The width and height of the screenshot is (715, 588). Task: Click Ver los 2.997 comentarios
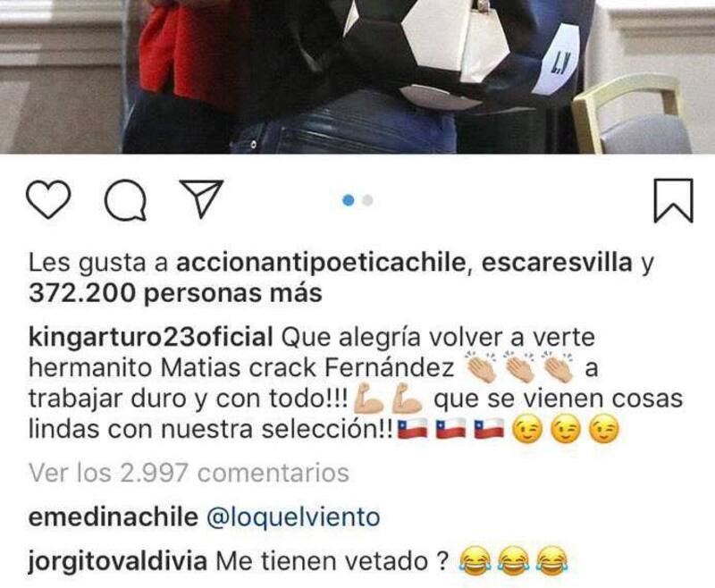[189, 473]
